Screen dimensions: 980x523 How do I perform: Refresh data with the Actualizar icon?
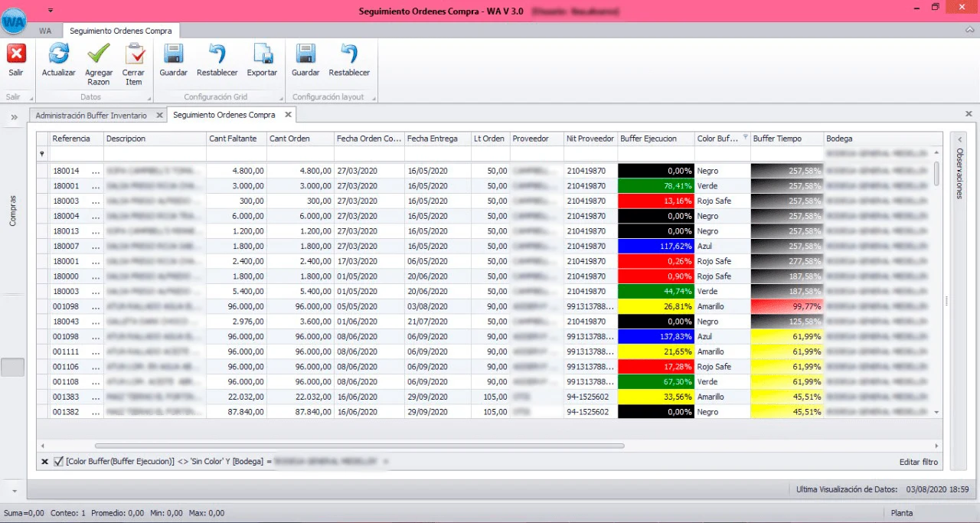click(x=58, y=54)
